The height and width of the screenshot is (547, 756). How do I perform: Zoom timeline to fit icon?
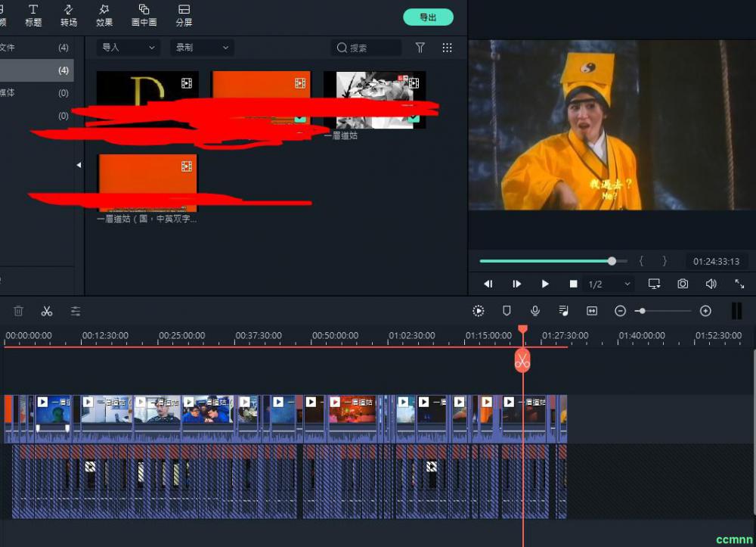[x=592, y=311]
